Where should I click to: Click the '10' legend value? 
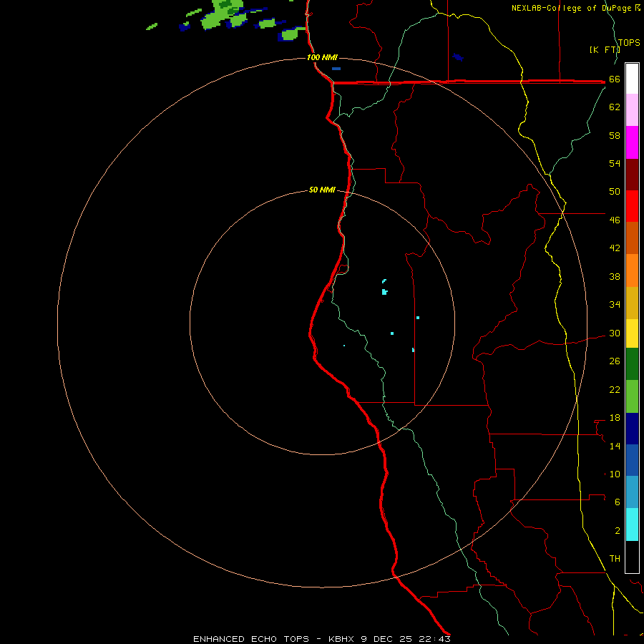pos(615,474)
